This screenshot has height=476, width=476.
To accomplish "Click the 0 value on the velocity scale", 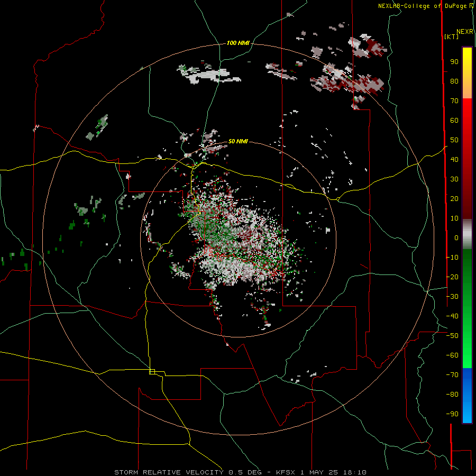I will tap(456, 238).
